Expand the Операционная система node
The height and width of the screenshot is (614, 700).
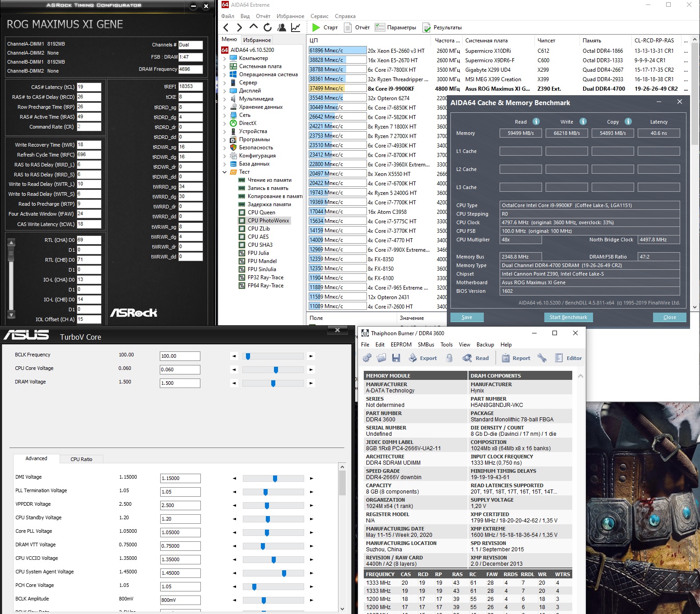tap(224, 74)
